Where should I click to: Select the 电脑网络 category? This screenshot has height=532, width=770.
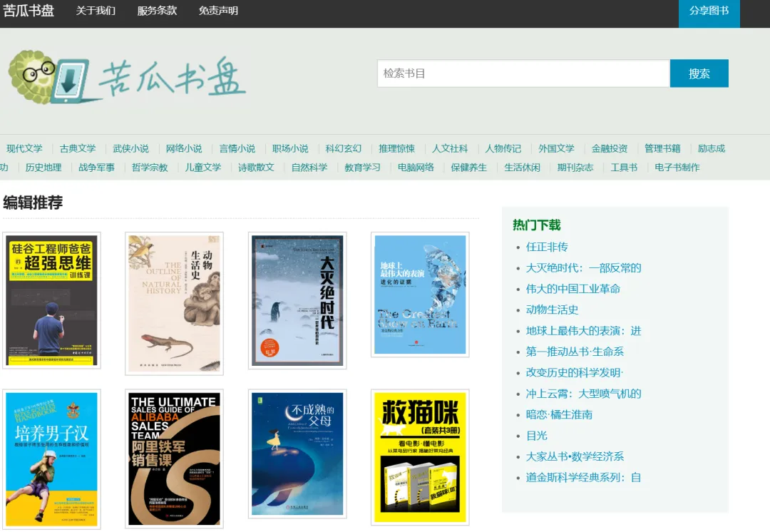click(x=416, y=168)
